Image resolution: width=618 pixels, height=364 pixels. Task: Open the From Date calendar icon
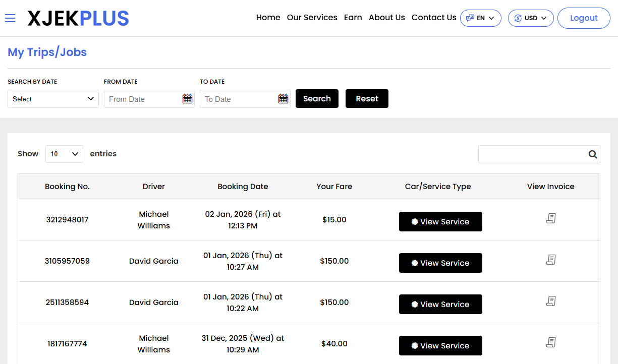click(187, 99)
